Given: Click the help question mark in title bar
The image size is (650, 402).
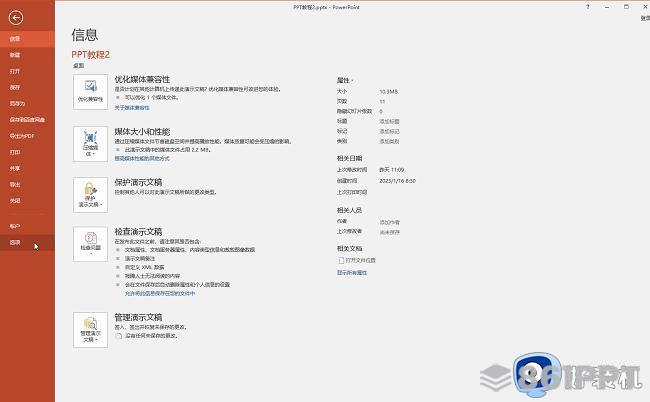Looking at the screenshot, I should (x=588, y=7).
